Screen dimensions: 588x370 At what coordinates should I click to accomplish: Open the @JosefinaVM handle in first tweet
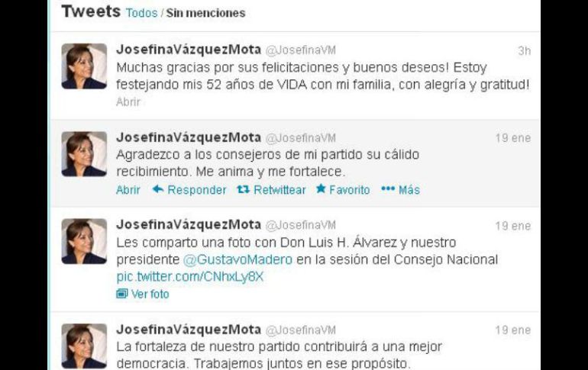[x=301, y=50]
